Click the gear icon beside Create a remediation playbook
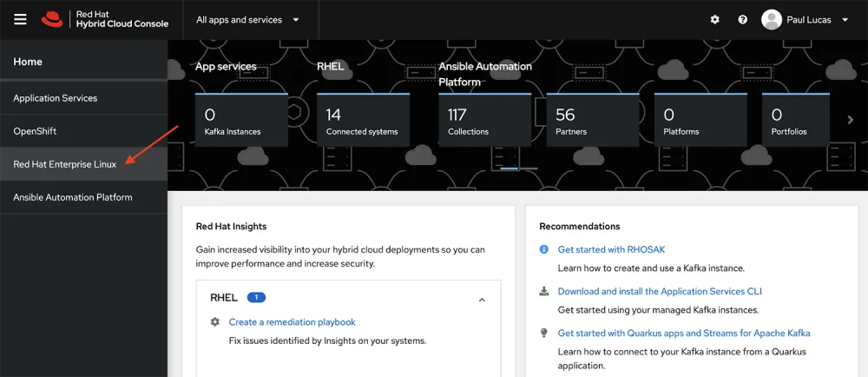 [x=214, y=321]
